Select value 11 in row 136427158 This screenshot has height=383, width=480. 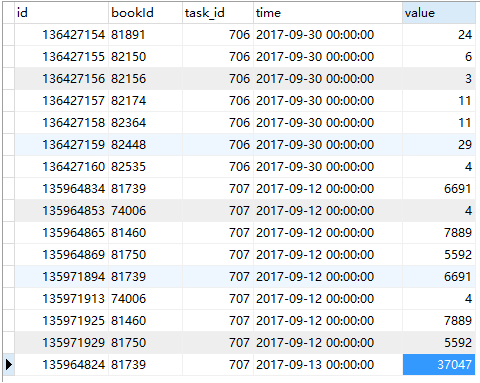(x=439, y=123)
